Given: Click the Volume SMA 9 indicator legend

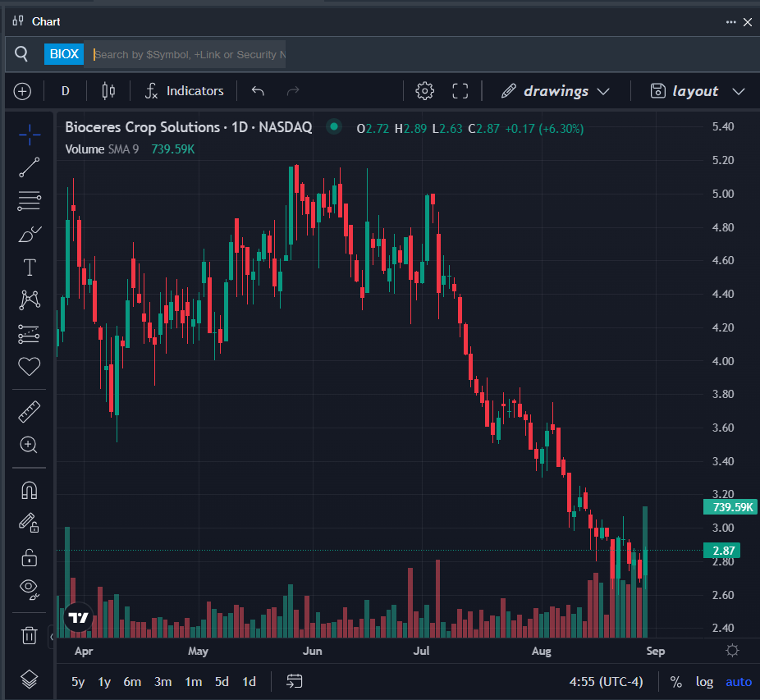Looking at the screenshot, I should 102,149.
